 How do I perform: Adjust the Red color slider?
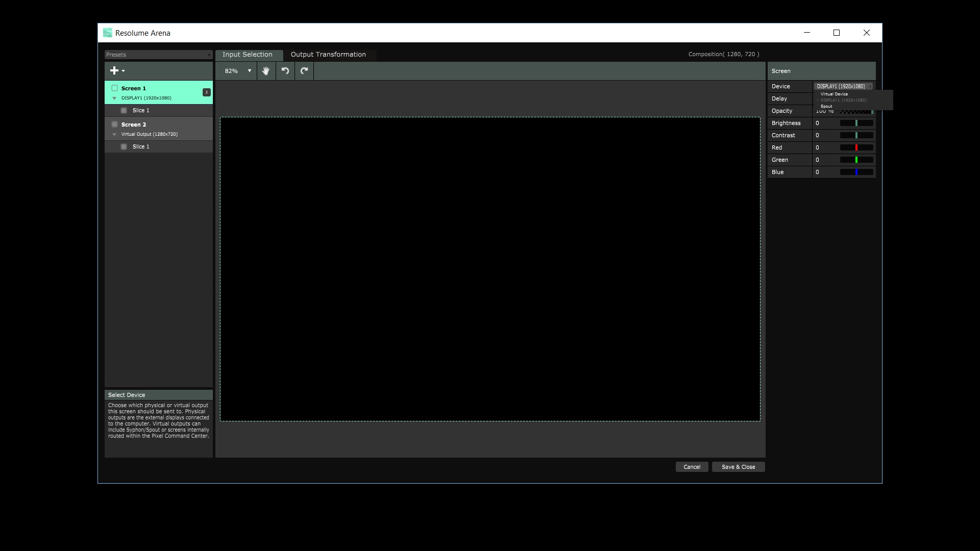pyautogui.click(x=856, y=147)
